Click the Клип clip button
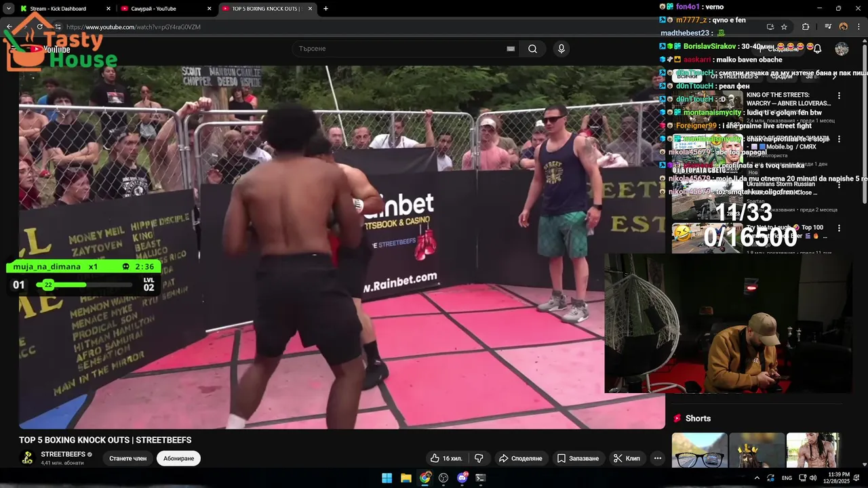Screen dimensions: 868x488 (x=627, y=458)
